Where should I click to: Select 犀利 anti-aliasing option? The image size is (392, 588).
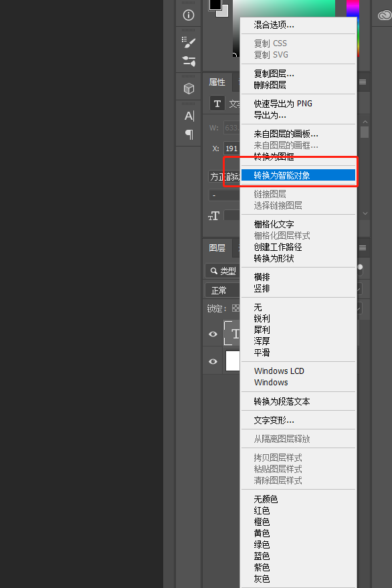coord(298,330)
